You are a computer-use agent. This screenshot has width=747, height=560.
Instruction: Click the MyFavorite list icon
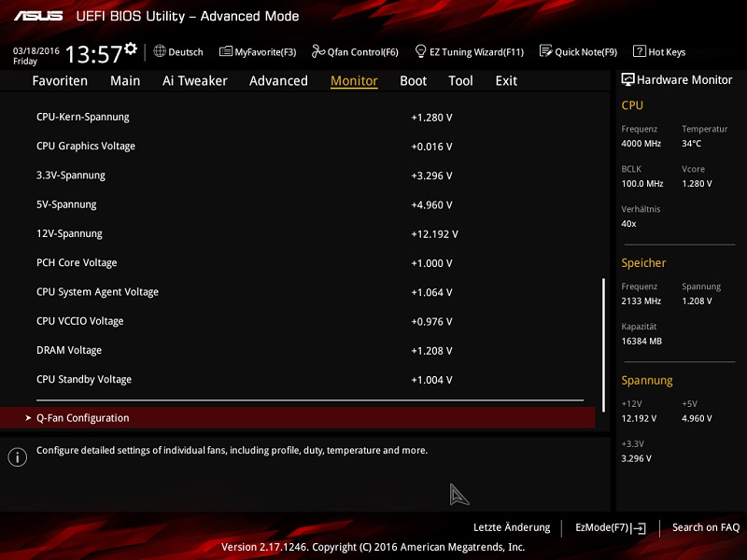pos(226,51)
